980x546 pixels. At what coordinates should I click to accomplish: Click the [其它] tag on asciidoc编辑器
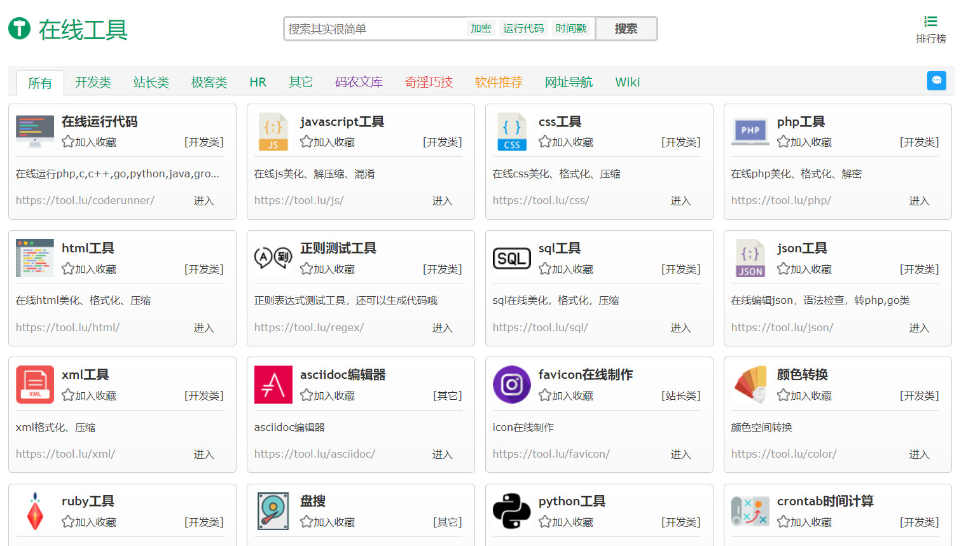click(448, 395)
